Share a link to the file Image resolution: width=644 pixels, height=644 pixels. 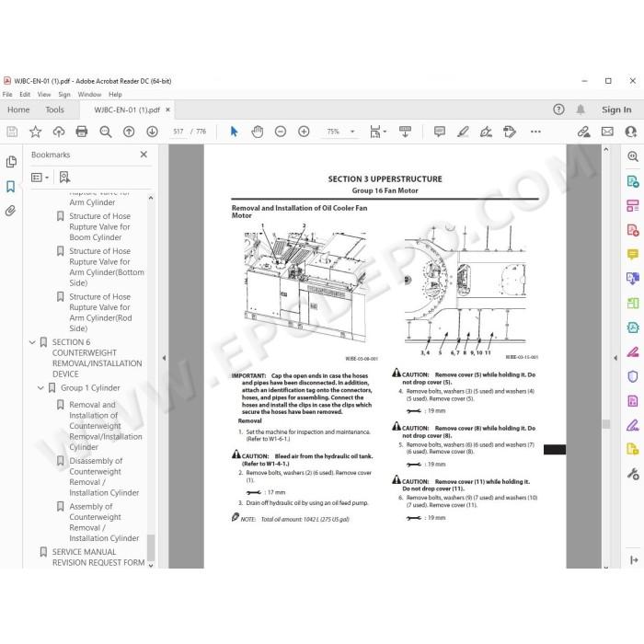[x=583, y=132]
